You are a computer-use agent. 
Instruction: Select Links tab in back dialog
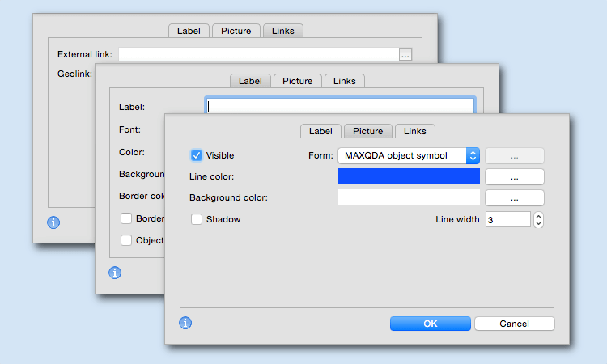283,31
